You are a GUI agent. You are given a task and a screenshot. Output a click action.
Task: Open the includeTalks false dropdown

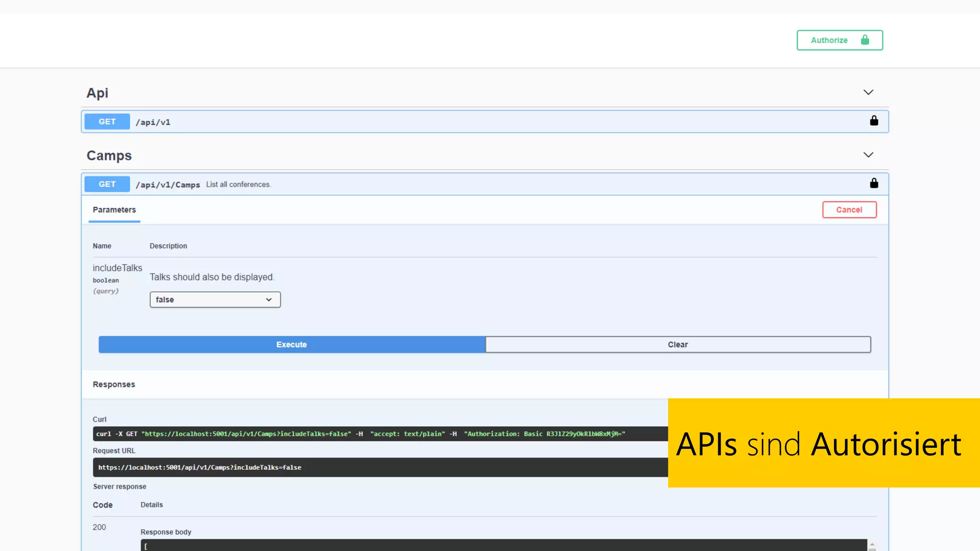coord(215,299)
